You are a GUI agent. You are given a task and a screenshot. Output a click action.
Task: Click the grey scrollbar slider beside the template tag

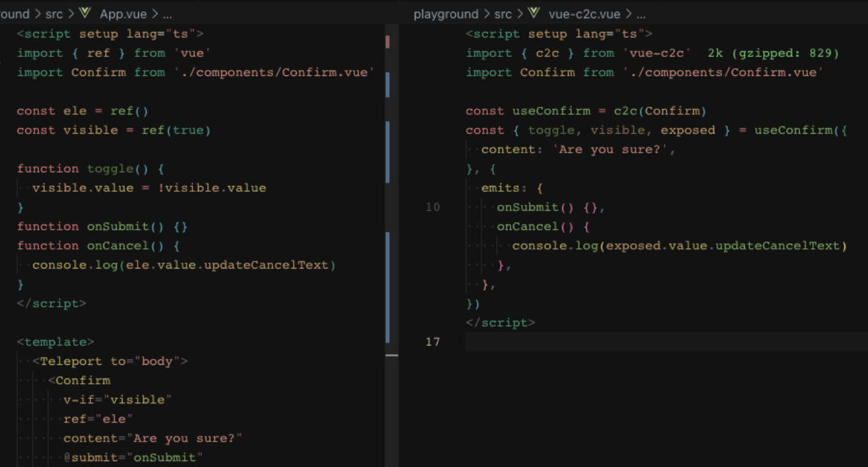pos(391,355)
